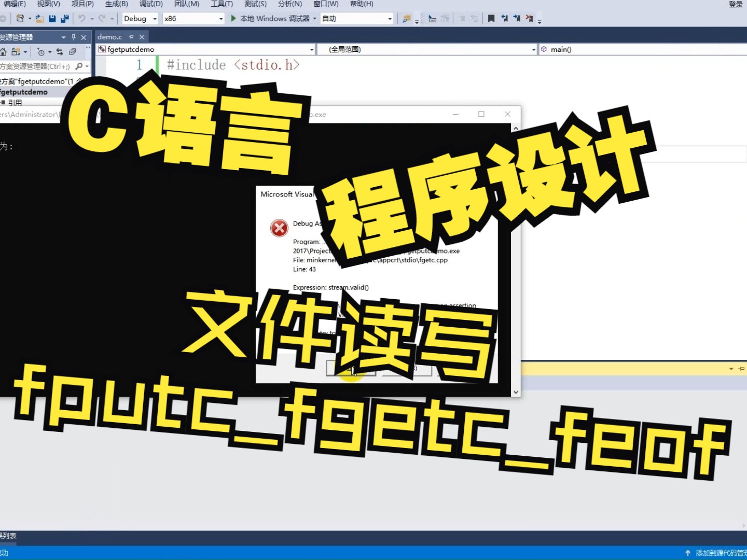The height and width of the screenshot is (560, 747).
Task: Pin the Solution Explorer panel
Action: point(74,37)
